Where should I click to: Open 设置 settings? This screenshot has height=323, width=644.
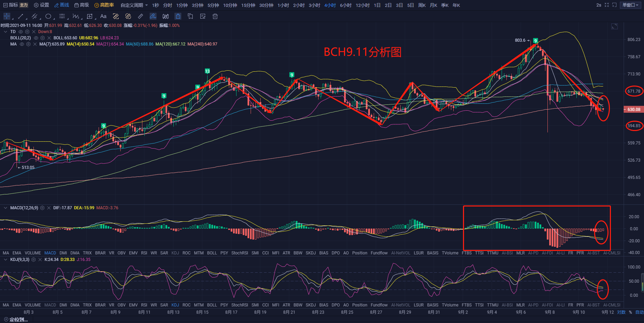point(42,5)
